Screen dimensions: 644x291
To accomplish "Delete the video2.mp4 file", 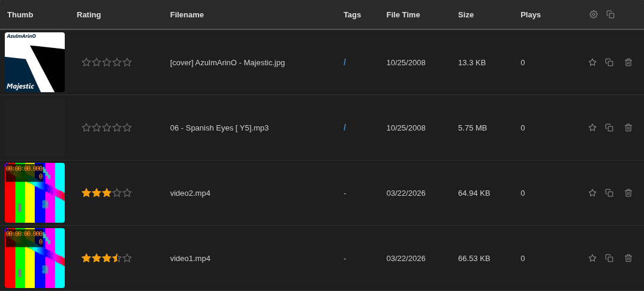I will tap(628, 193).
